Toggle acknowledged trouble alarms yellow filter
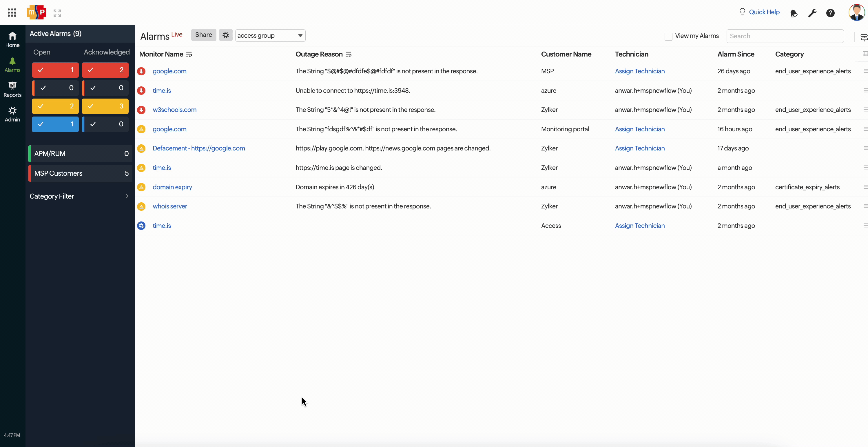Viewport: 868px width, 447px height. [105, 106]
